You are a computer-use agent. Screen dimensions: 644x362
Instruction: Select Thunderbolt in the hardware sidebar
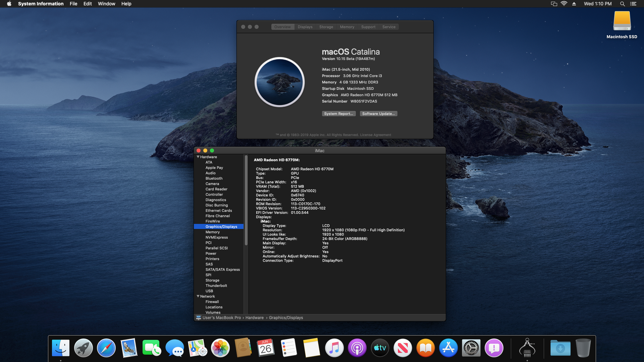pos(216,286)
